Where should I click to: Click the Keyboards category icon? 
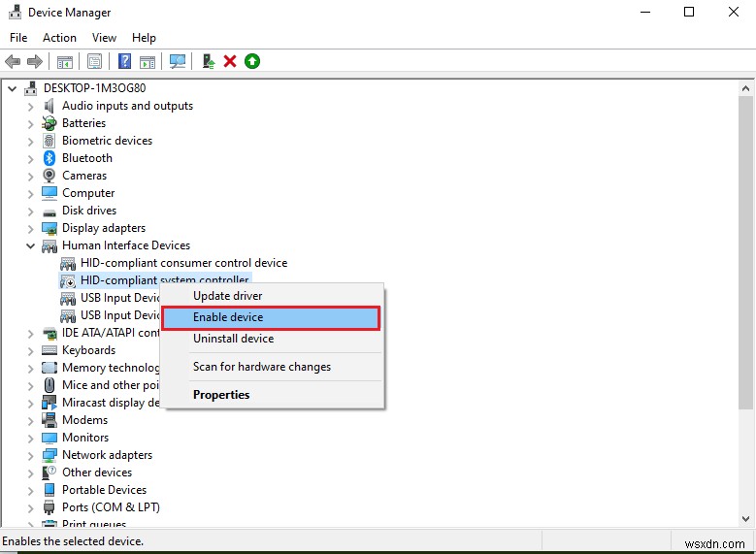pyautogui.click(x=49, y=350)
